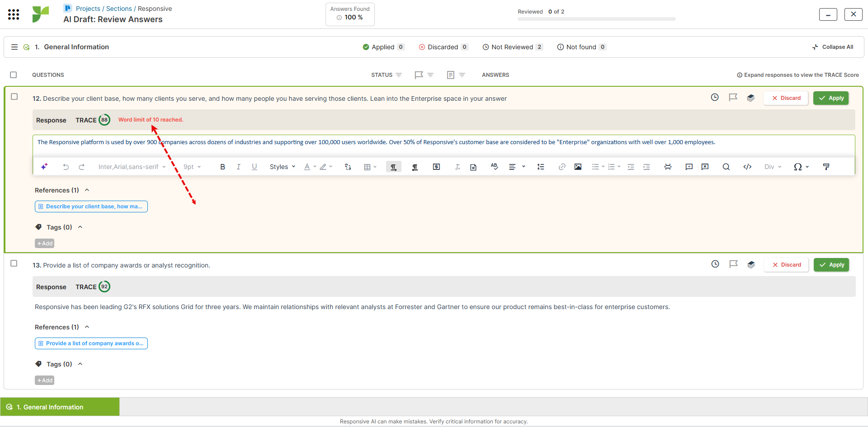This screenshot has height=427, width=868.
Task: Open the bullet list dropdown
Action: pos(603,167)
